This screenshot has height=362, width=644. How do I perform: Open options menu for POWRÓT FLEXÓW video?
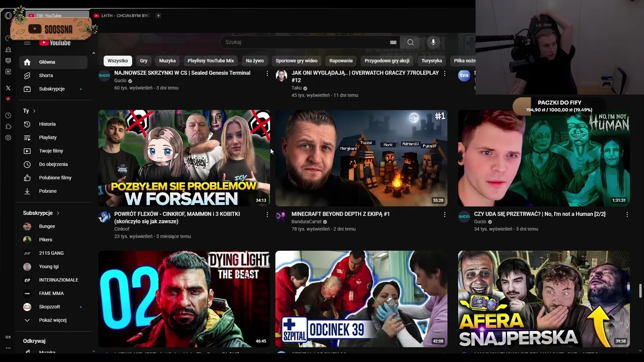click(267, 215)
